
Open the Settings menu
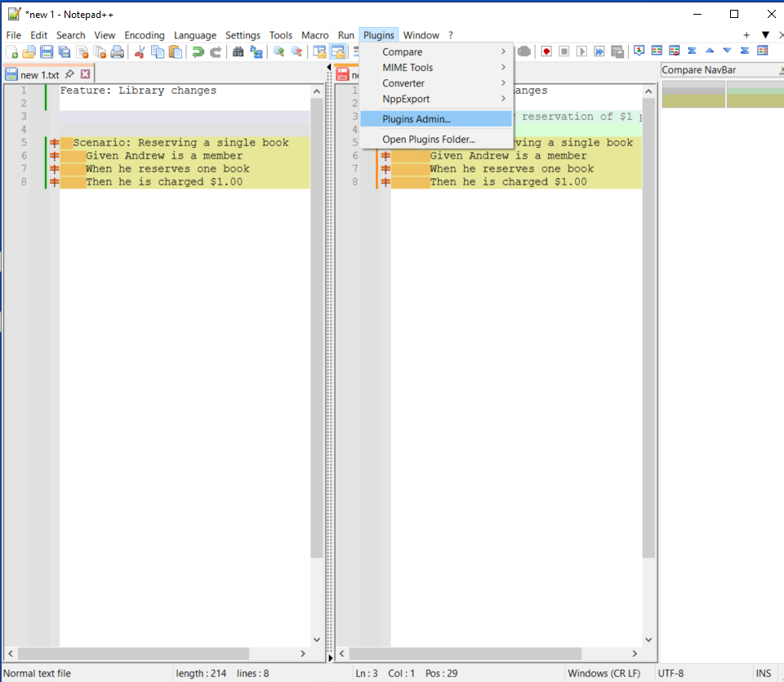(243, 35)
